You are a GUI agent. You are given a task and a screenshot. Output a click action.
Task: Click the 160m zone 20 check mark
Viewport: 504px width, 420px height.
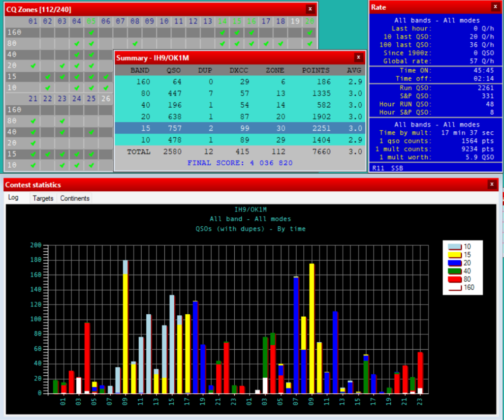click(310, 32)
